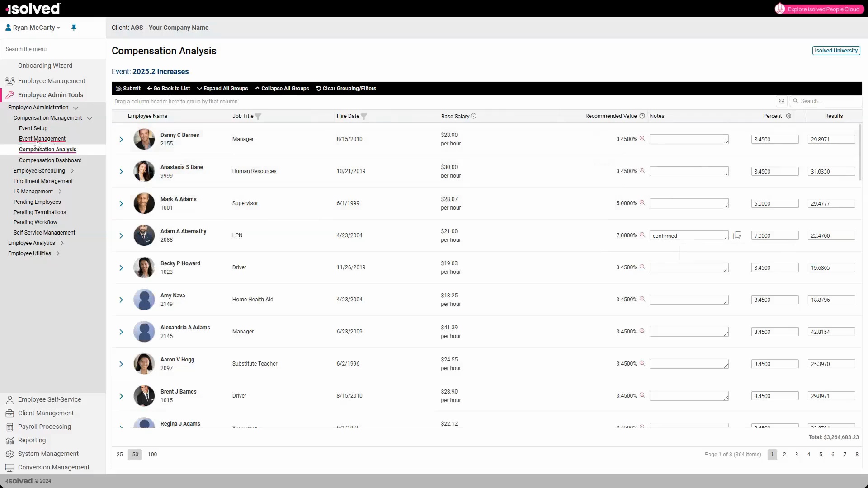
Task: Click the Recommended Value help icon
Action: coord(642,116)
